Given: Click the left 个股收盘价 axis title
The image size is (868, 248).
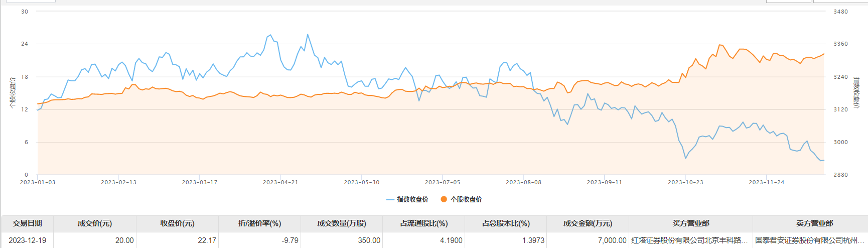Looking at the screenshot, I should (13, 93).
